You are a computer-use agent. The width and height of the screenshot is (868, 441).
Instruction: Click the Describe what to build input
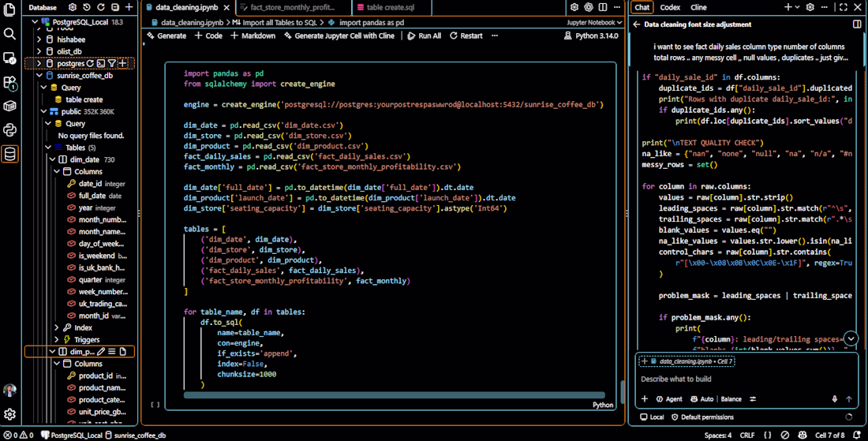746,379
